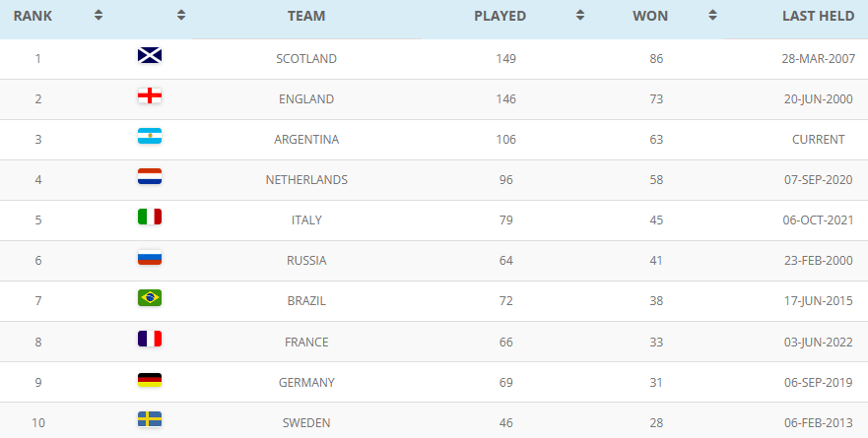Click the England flag icon
This screenshot has width=868, height=438.
pyautogui.click(x=150, y=95)
